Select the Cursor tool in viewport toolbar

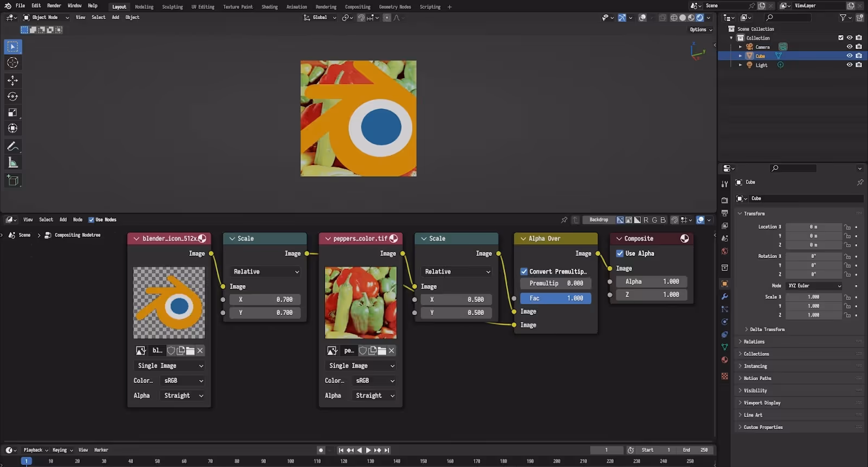click(x=13, y=63)
